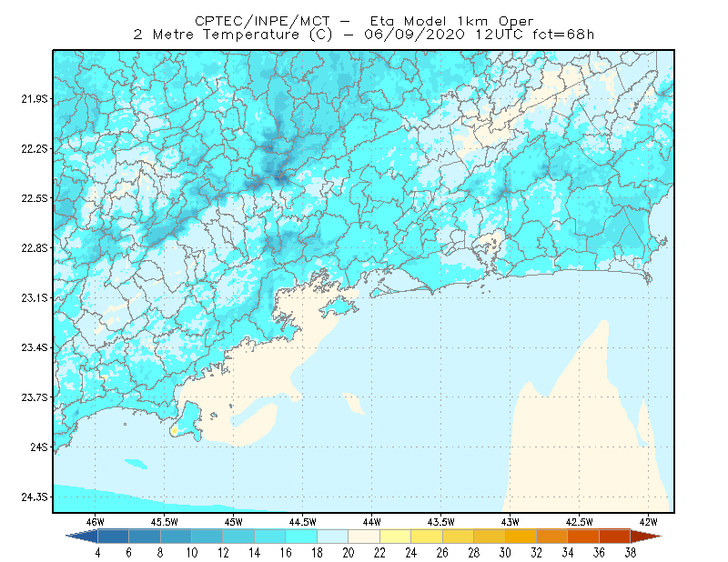This screenshot has width=728, height=562.
Task: Click the 18-20 pale blue colorbar swatch
Action: [332, 537]
